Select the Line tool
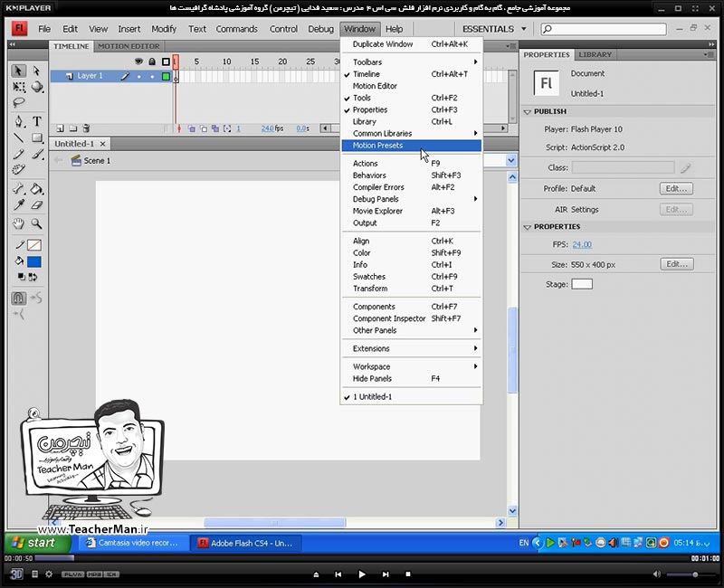Image resolution: width=724 pixels, height=588 pixels. 18,138
